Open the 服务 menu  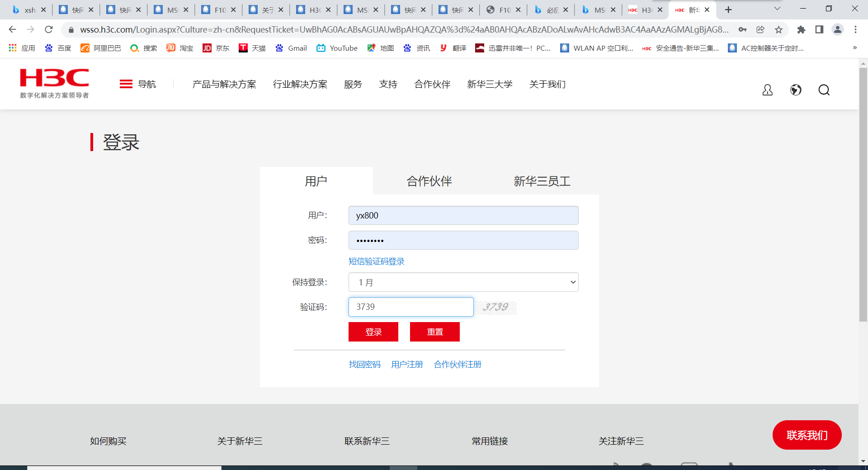pos(353,84)
